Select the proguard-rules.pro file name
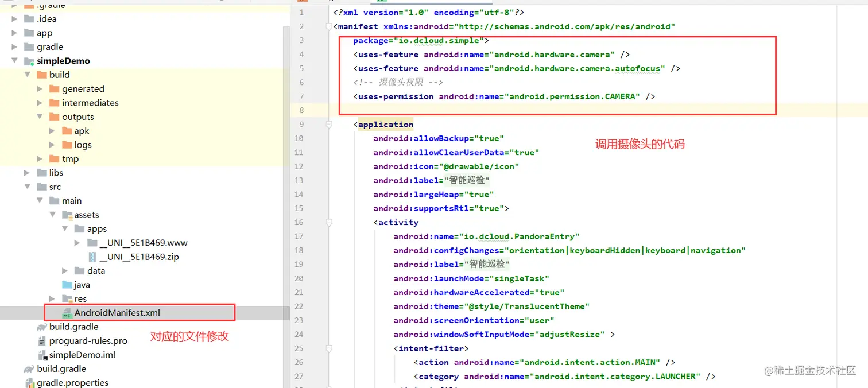868x388 pixels. (x=88, y=341)
